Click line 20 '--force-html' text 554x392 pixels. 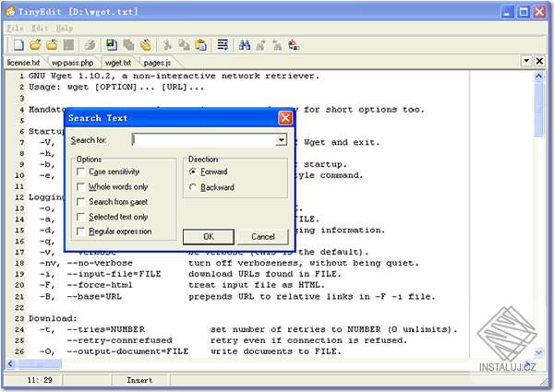coord(100,285)
